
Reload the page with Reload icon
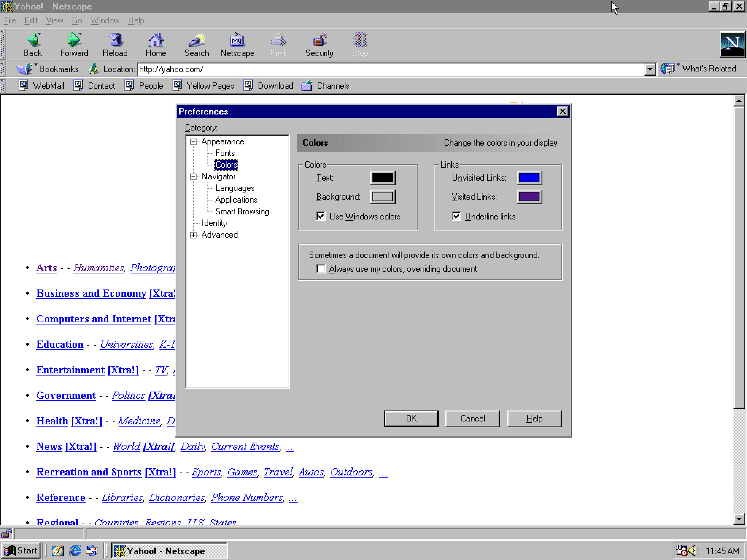(x=115, y=44)
